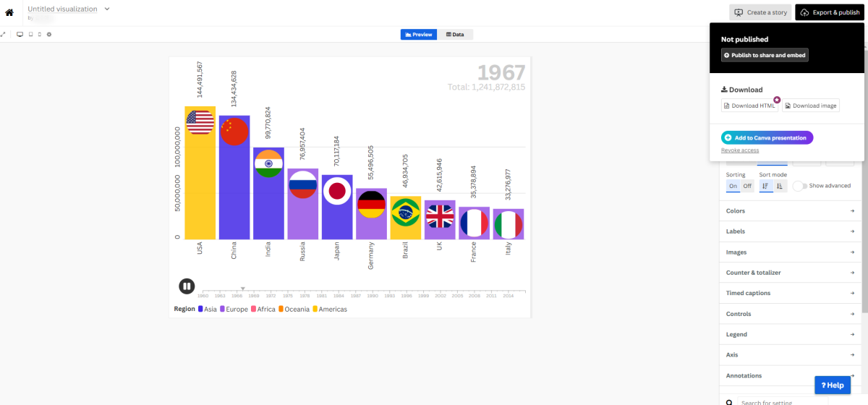Click the Brazil flag icon
Viewport: 868px width, 405px height.
pyautogui.click(x=406, y=212)
